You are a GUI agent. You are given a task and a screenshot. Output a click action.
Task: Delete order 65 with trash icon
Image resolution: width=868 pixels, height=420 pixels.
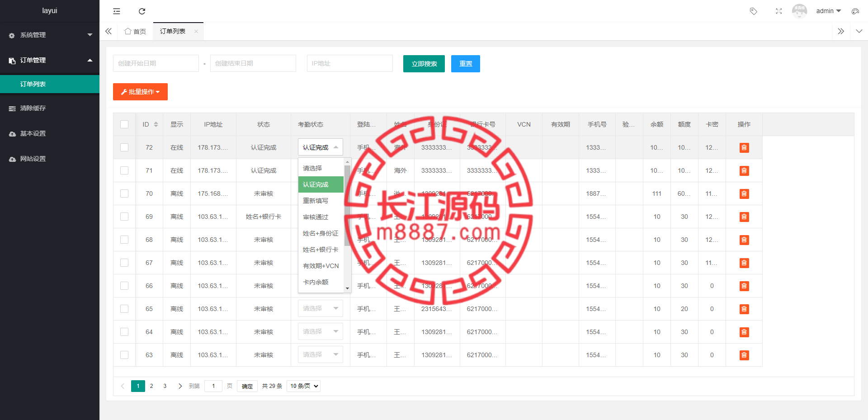coord(744,309)
